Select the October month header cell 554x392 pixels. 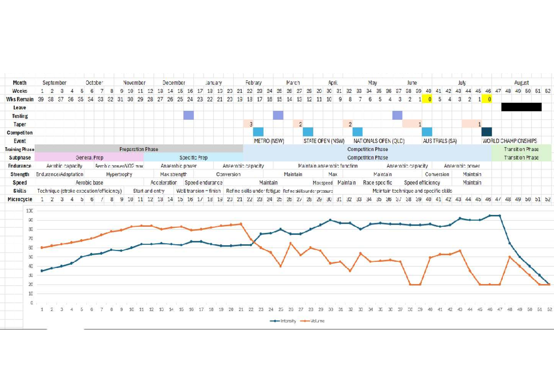94,83
